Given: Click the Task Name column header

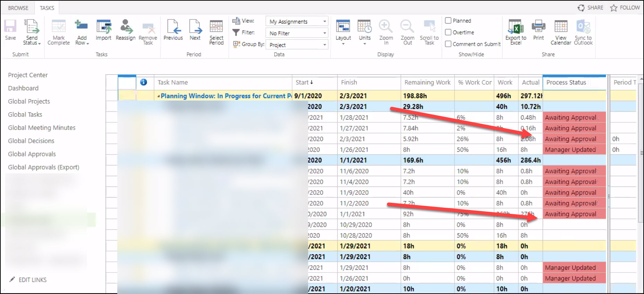Looking at the screenshot, I should (x=223, y=83).
